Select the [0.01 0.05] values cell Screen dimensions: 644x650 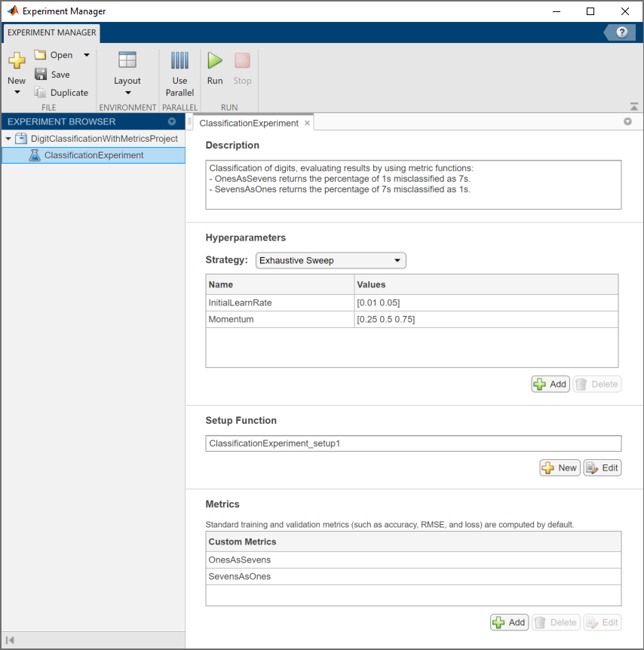click(x=486, y=302)
